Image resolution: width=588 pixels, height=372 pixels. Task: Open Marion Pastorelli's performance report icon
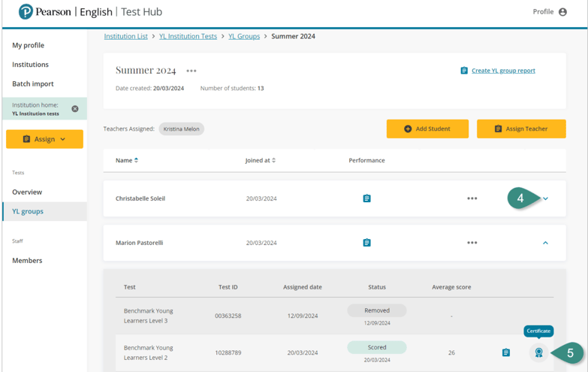(366, 243)
